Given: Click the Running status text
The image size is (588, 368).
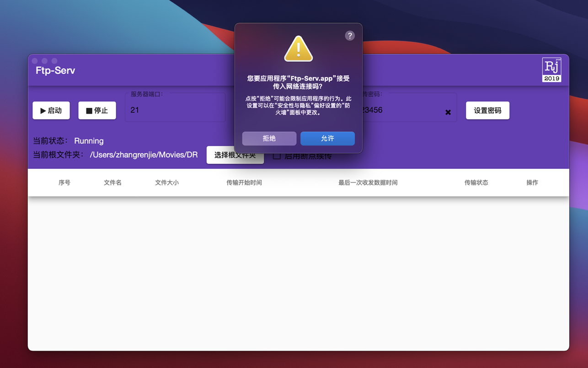Looking at the screenshot, I should click(89, 141).
